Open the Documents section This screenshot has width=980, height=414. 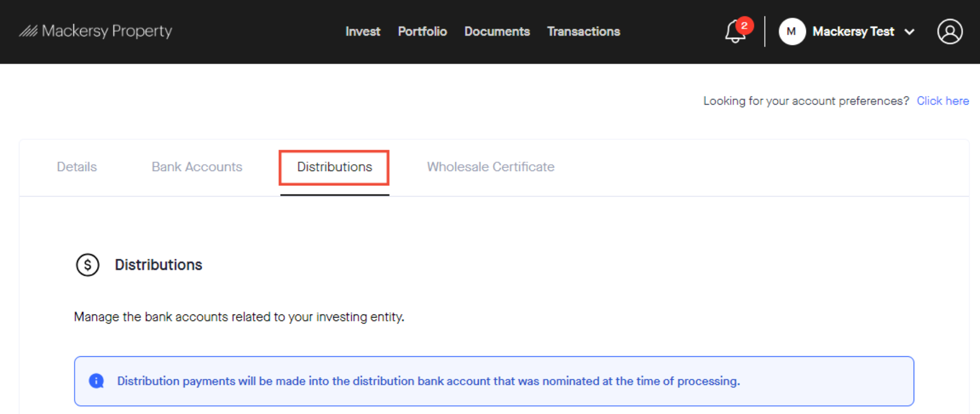pyautogui.click(x=497, y=32)
